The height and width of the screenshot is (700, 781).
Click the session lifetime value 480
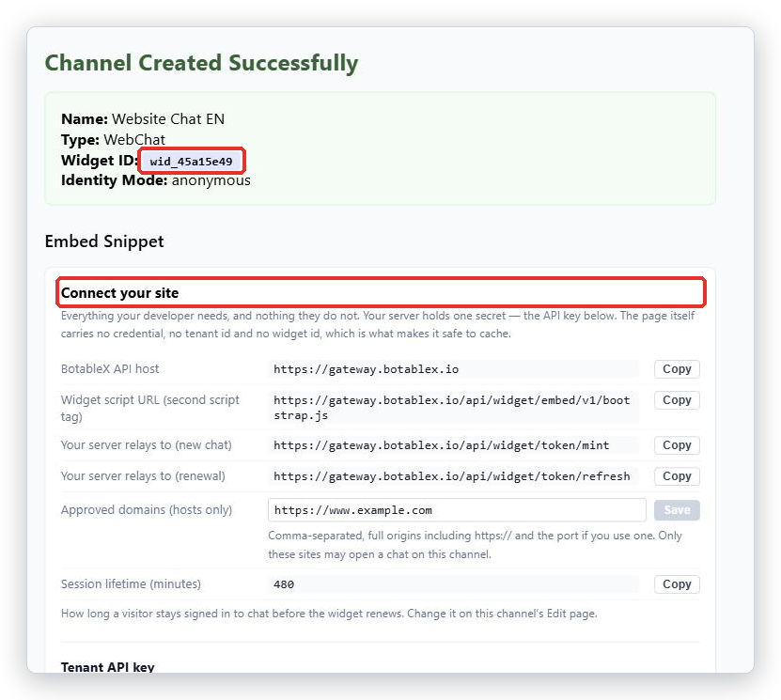(284, 584)
